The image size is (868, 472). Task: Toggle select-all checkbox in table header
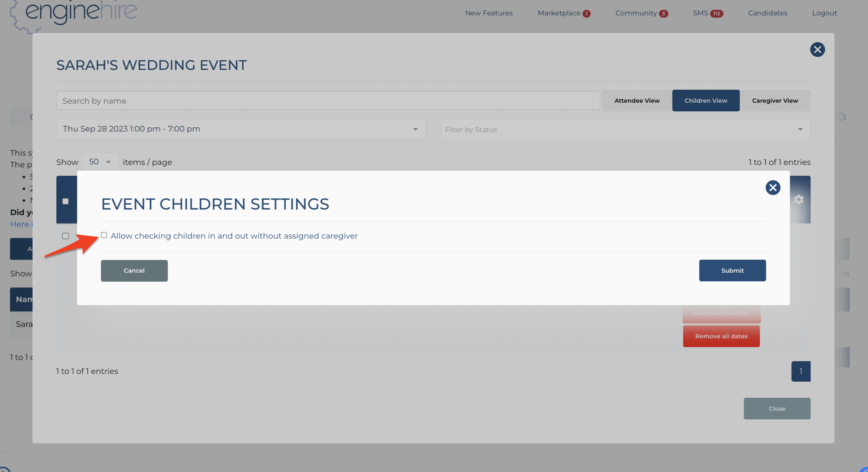(x=66, y=201)
